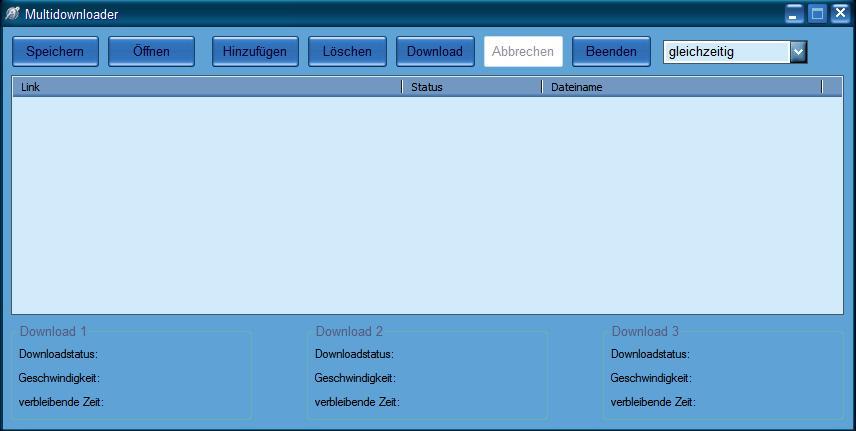This screenshot has height=431, width=856.
Task: Click the Status column header
Action: pos(471,87)
